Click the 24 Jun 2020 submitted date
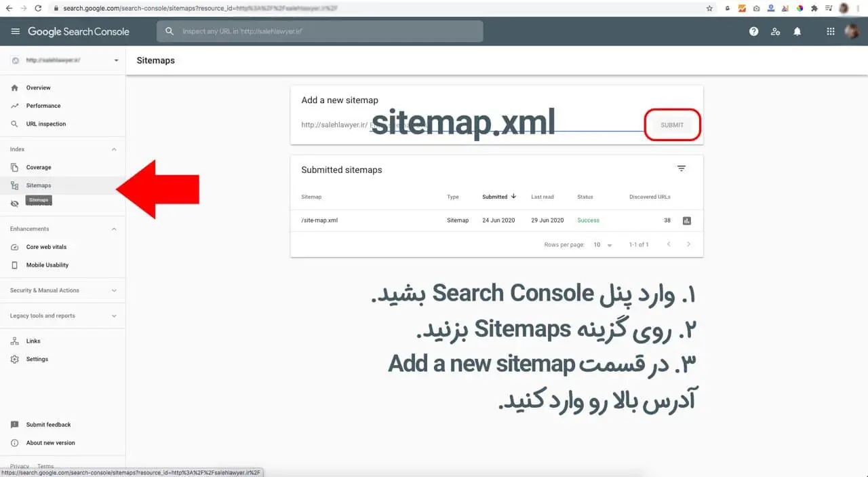Viewport: 868px width, 477px height. 498,221
